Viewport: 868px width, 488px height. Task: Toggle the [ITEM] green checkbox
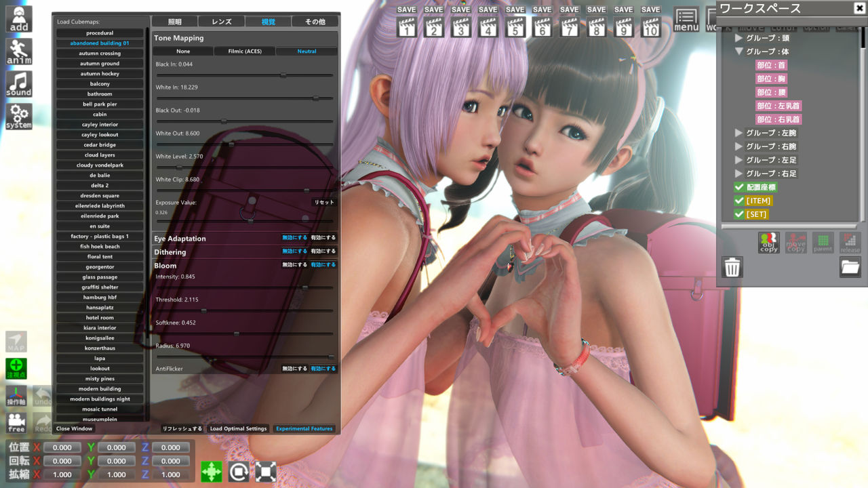tap(739, 201)
